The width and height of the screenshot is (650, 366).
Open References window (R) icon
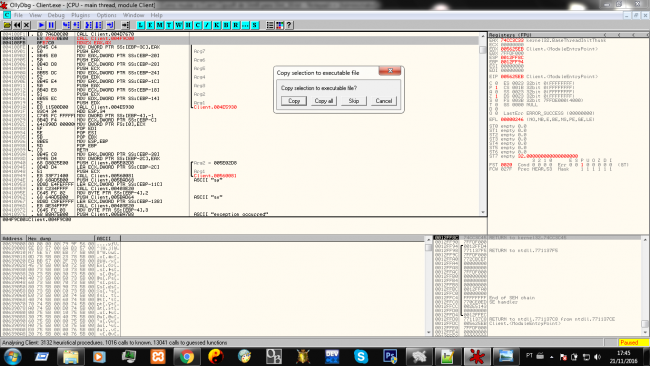[236, 25]
